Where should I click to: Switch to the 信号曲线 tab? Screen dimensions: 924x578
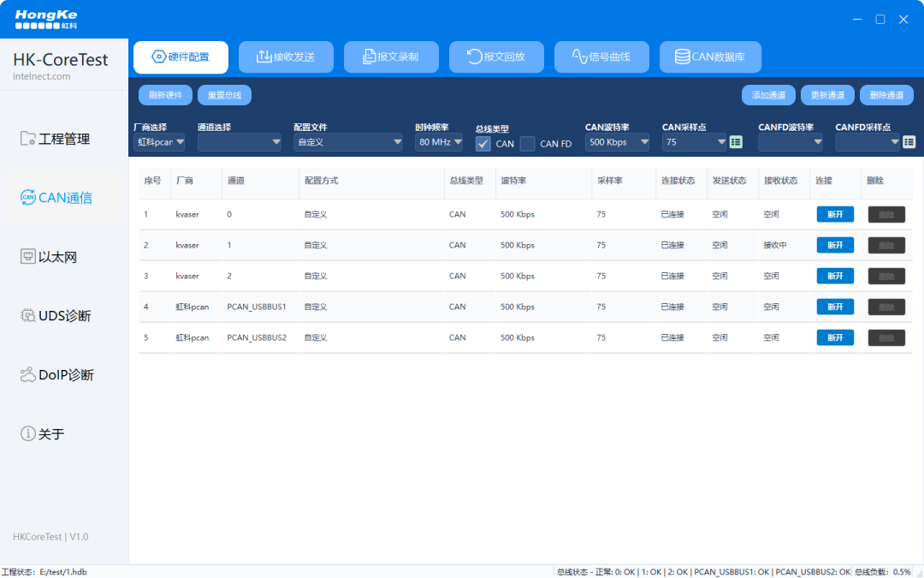[x=601, y=57]
